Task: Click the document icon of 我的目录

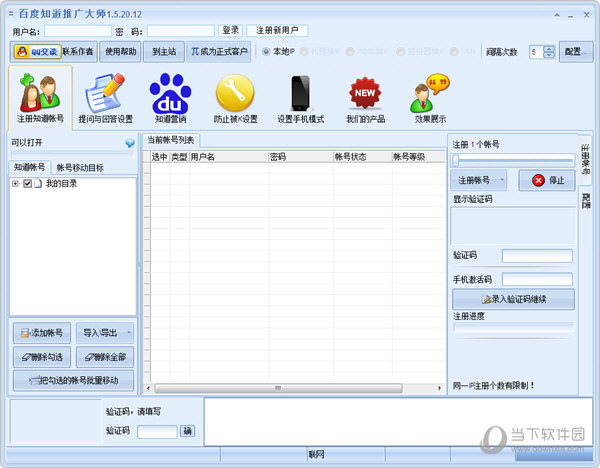Action: click(38, 184)
